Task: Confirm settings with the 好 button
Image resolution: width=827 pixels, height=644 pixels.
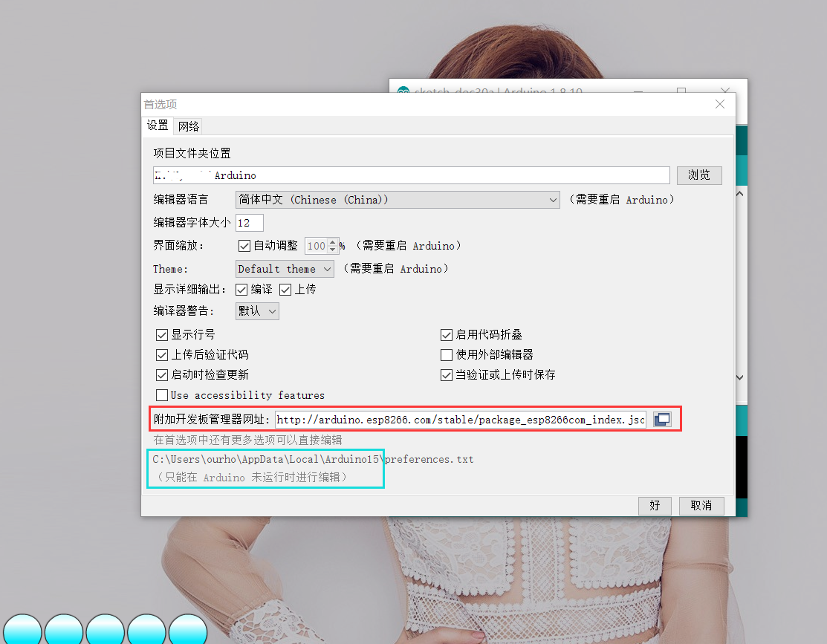Action: [655, 506]
